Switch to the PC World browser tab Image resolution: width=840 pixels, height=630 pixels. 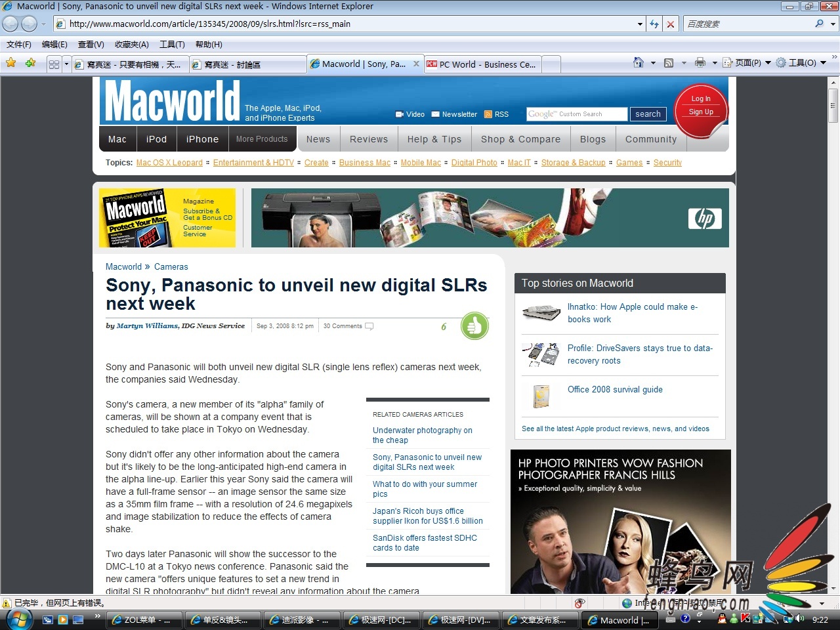pyautogui.click(x=482, y=64)
